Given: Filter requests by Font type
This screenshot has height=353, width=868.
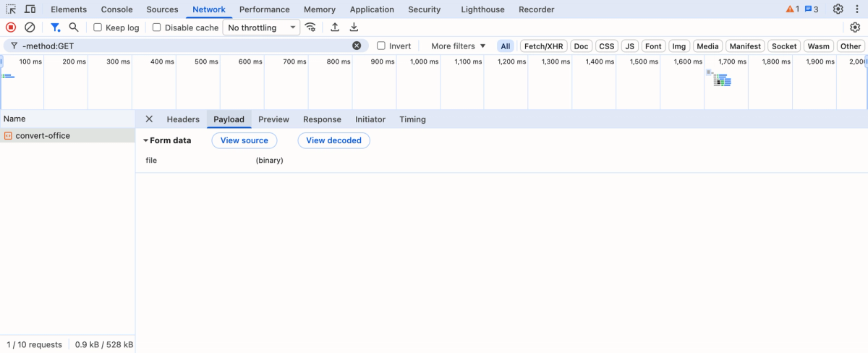Looking at the screenshot, I should point(653,46).
